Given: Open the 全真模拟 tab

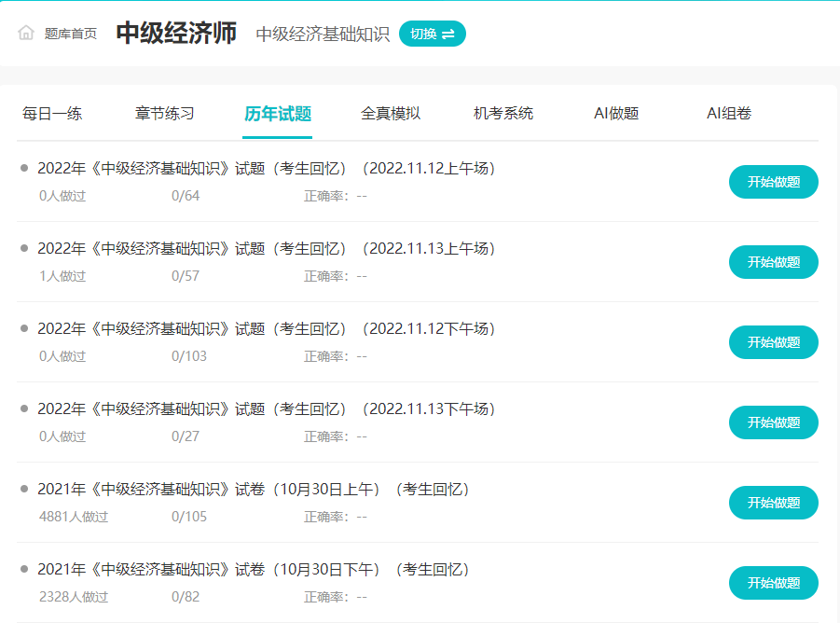Looking at the screenshot, I should tap(391, 112).
